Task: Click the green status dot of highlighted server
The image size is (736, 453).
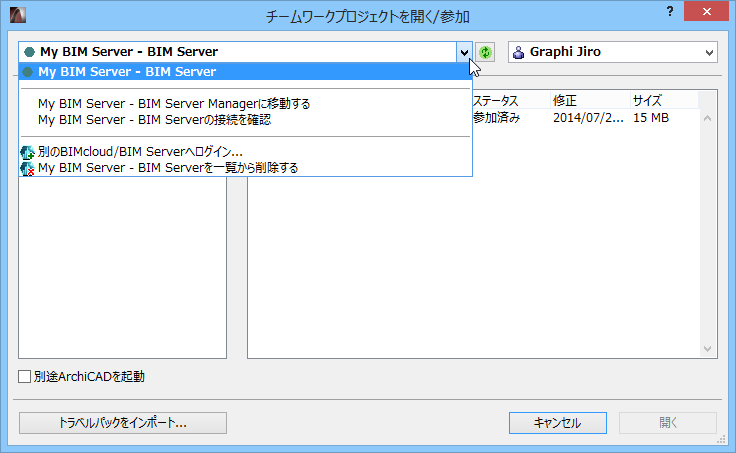Action: click(x=28, y=72)
